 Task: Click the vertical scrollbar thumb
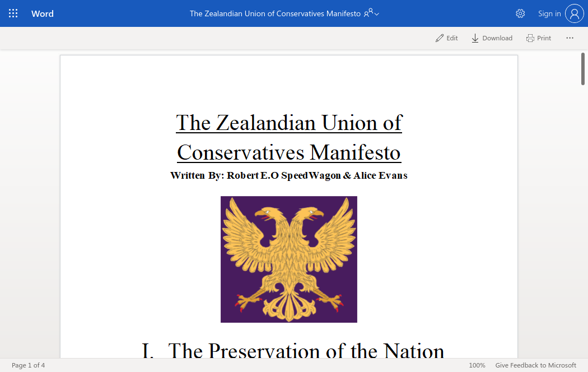coord(583,69)
